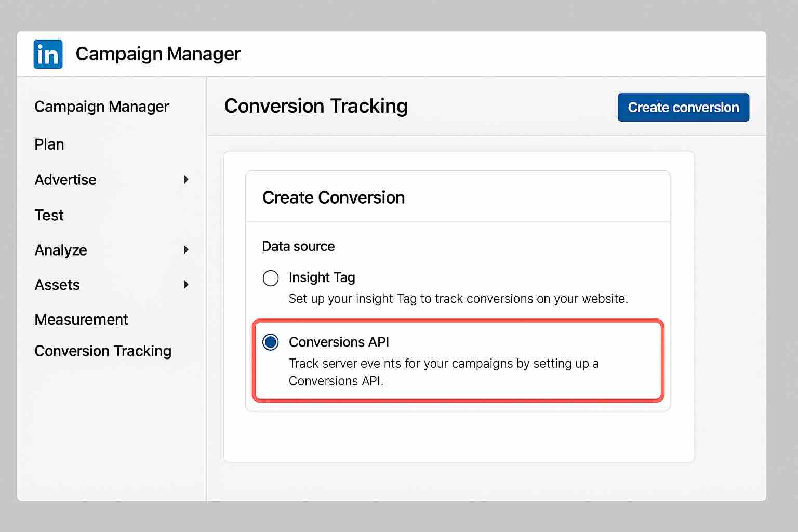Image resolution: width=798 pixels, height=532 pixels.
Task: Open the Advertise sidebar entry
Action: pyautogui.click(x=65, y=179)
